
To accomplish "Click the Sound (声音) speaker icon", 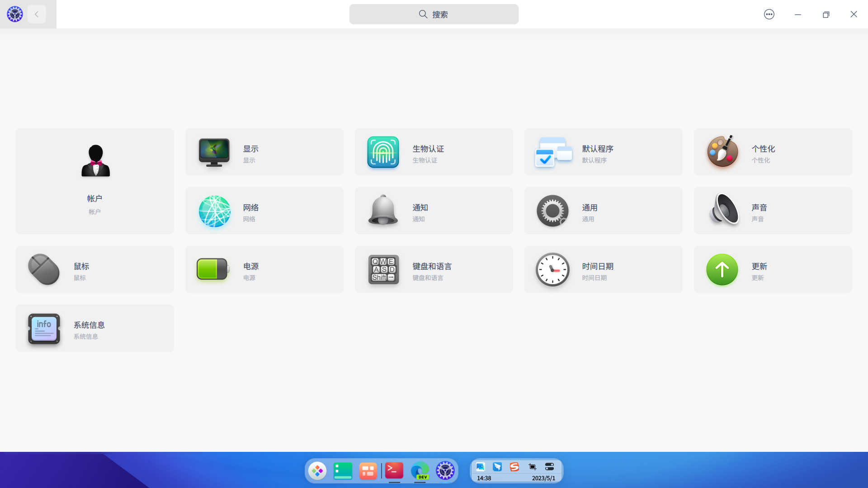I will (x=723, y=210).
